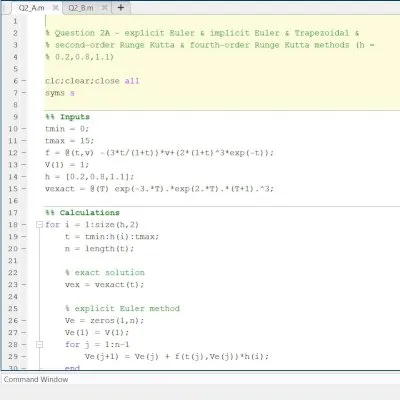Screen dimensions: 400x400
Task: Click line number 9 in the gutter
Action: tap(15, 117)
